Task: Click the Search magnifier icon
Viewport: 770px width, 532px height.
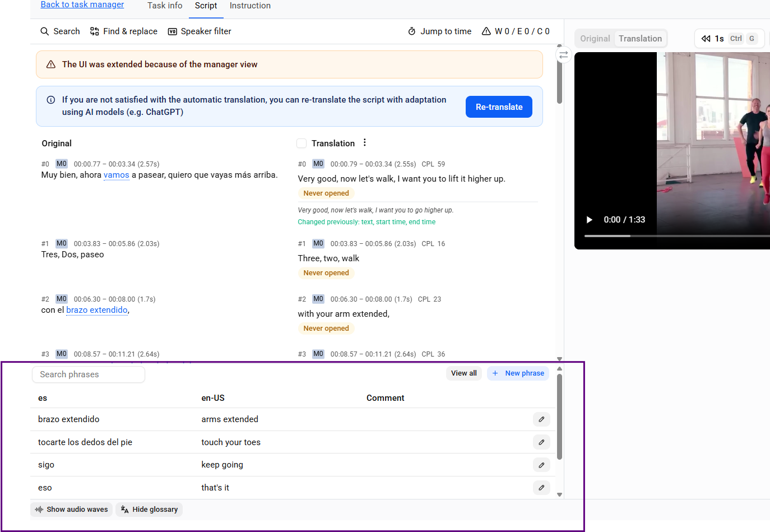Action: pyautogui.click(x=45, y=31)
